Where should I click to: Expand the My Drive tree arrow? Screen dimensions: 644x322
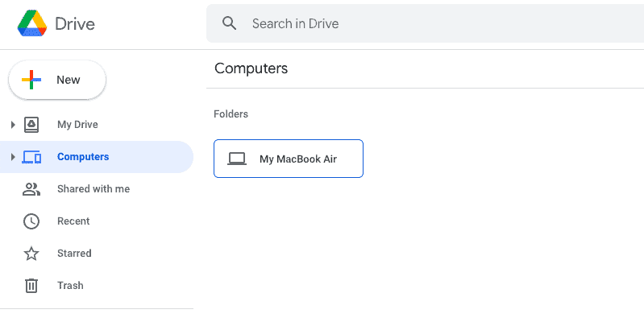click(x=13, y=124)
